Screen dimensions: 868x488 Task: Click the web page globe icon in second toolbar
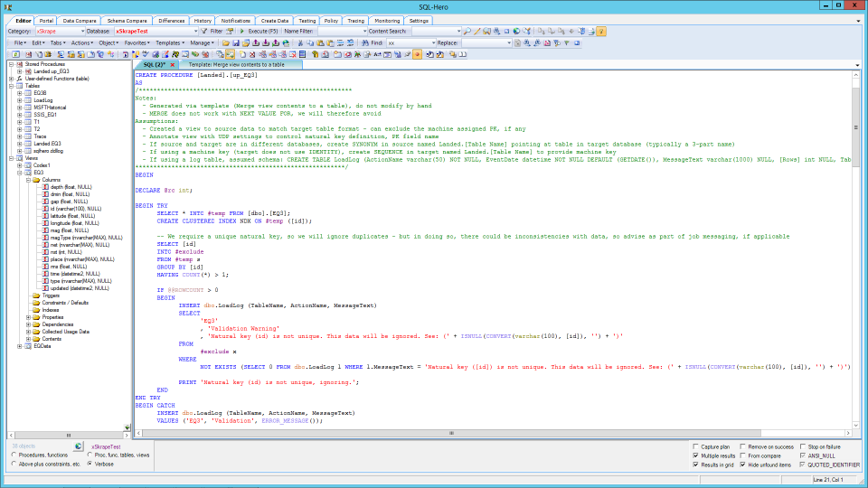coord(286,42)
